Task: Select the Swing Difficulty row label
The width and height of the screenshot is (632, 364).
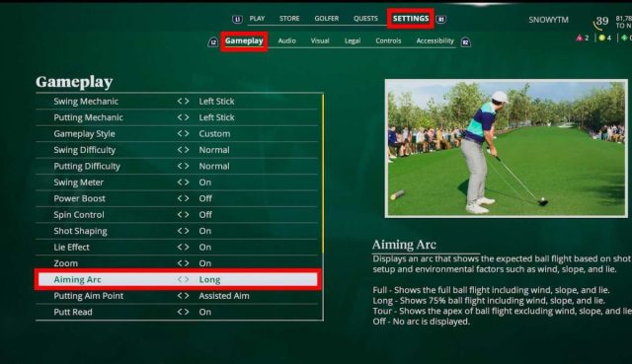Action: pos(85,150)
